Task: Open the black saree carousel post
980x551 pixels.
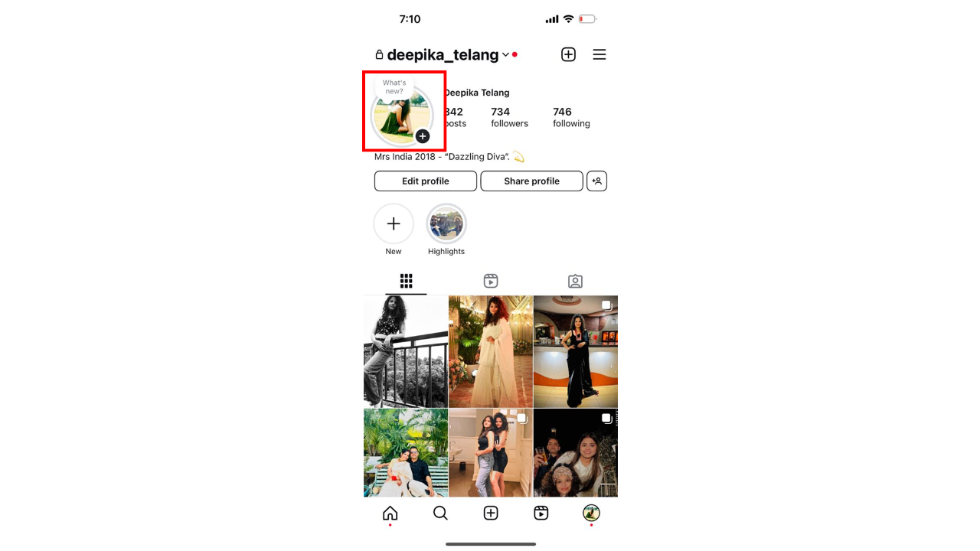Action: coord(576,352)
